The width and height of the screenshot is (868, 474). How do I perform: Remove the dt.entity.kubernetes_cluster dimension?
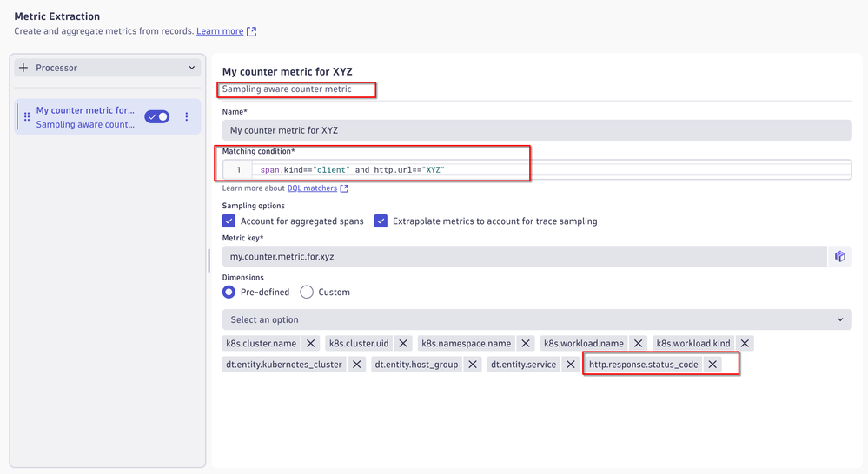(356, 365)
